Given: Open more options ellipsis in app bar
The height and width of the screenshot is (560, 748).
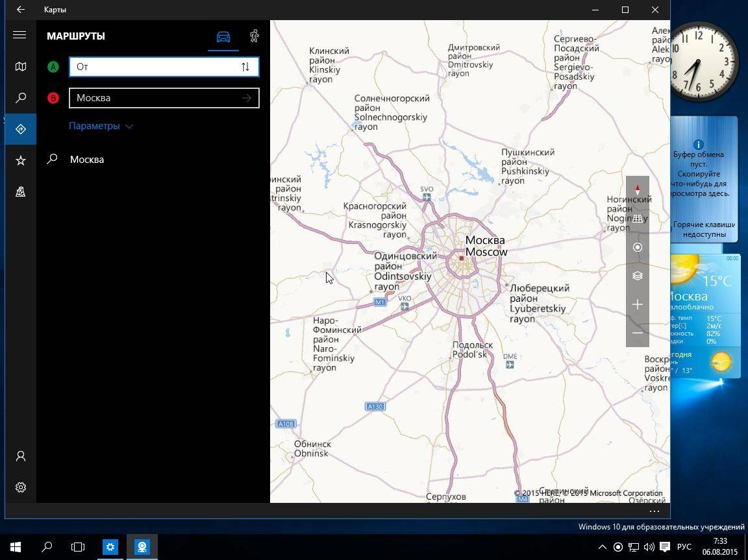Looking at the screenshot, I should 654,511.
